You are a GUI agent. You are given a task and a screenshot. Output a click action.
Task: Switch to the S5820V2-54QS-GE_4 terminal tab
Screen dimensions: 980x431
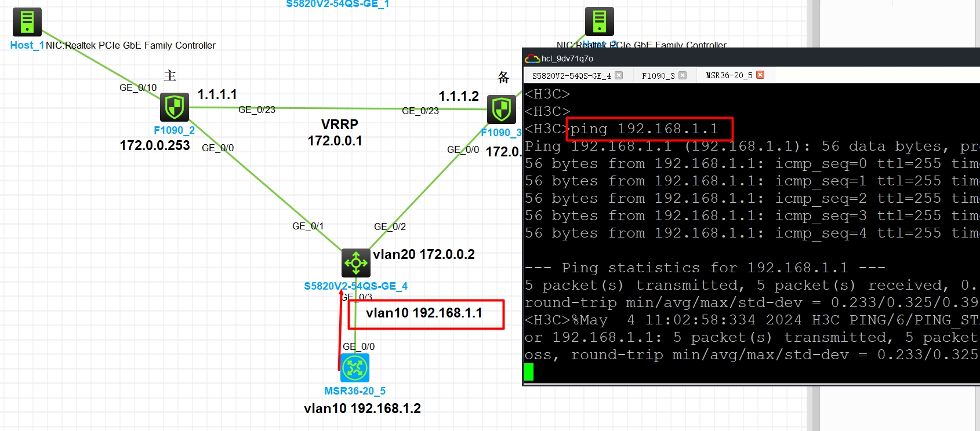point(572,75)
